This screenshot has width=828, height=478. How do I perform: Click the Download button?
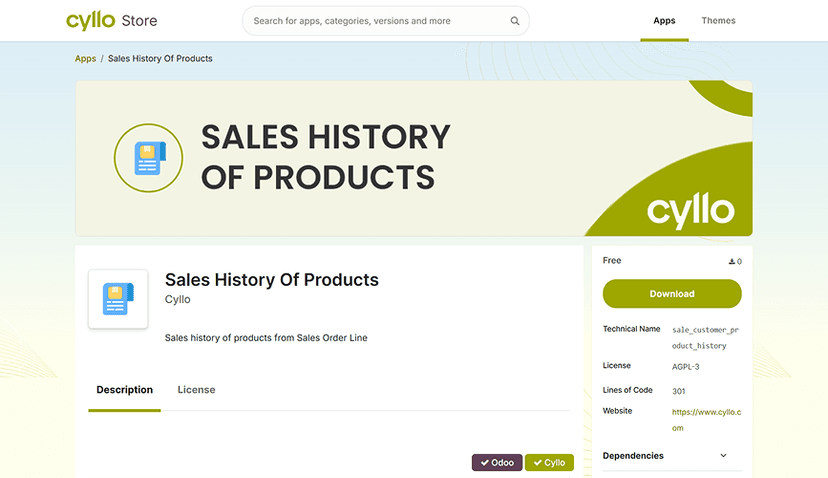(672, 294)
